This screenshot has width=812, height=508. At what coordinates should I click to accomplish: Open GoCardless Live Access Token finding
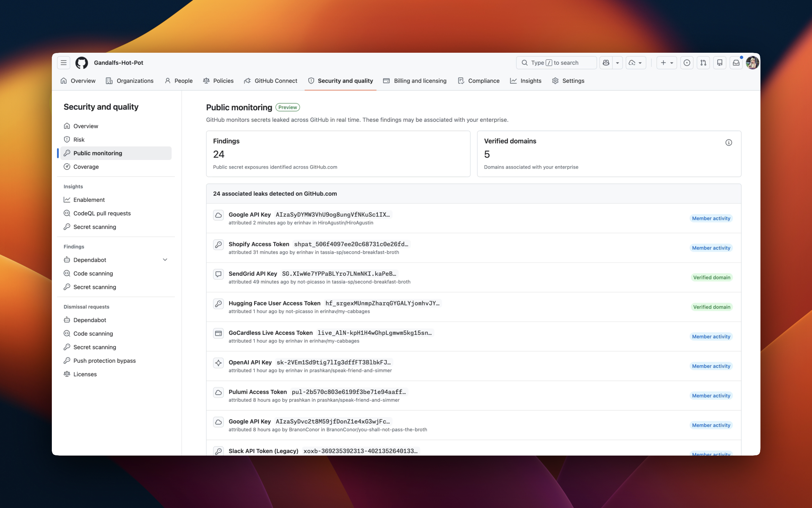click(271, 333)
